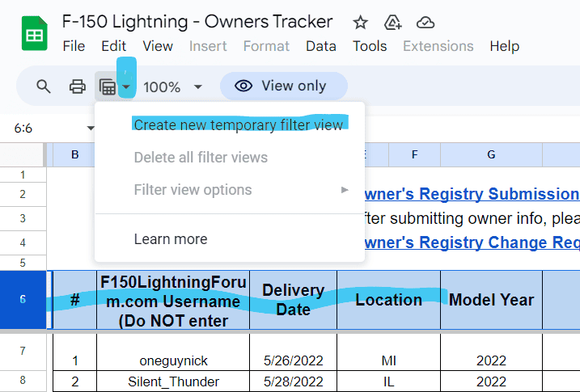Select the row 6 header

pyautogui.click(x=23, y=300)
